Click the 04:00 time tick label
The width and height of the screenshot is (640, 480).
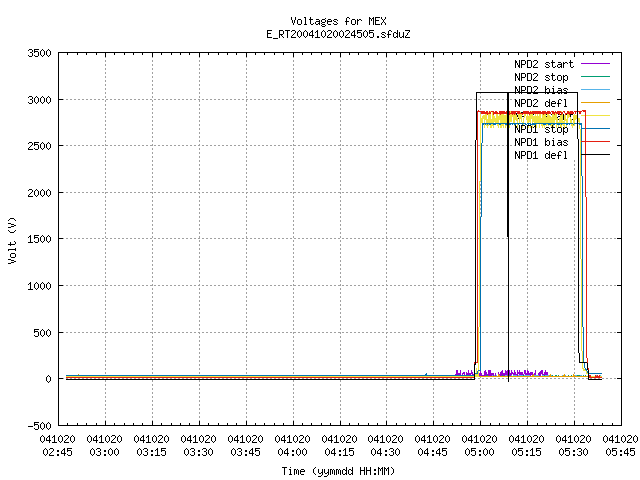tap(292, 452)
